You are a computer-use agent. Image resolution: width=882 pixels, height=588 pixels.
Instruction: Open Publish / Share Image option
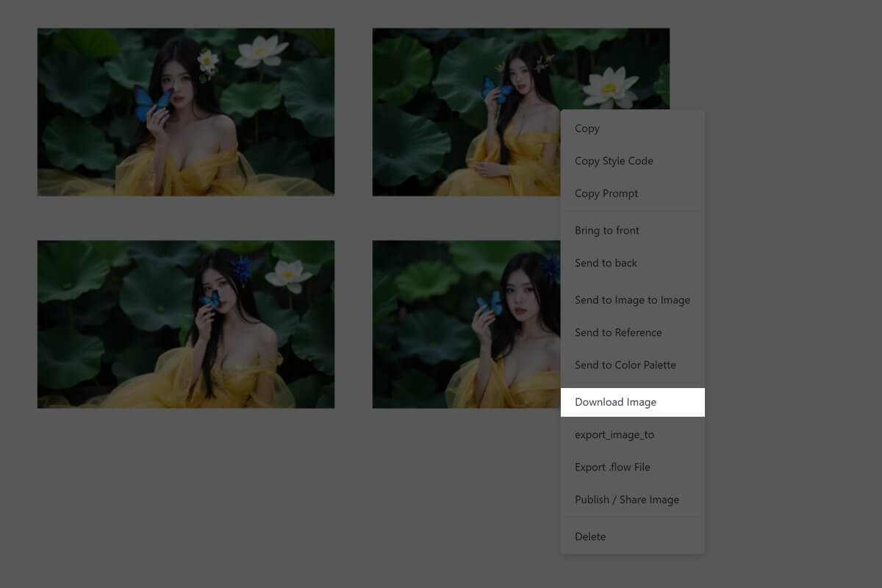(x=627, y=499)
